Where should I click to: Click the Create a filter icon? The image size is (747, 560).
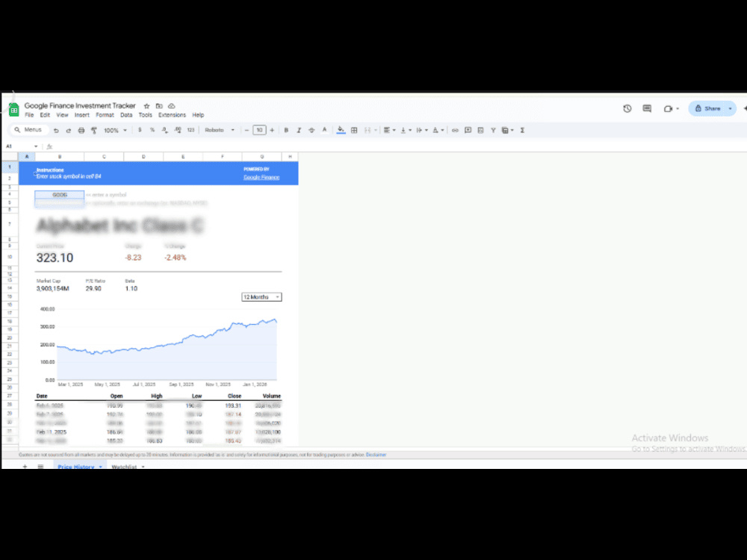pyautogui.click(x=493, y=130)
